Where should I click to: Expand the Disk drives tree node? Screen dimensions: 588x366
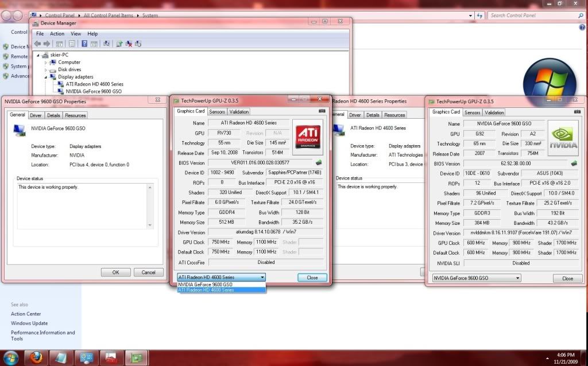click(x=46, y=69)
